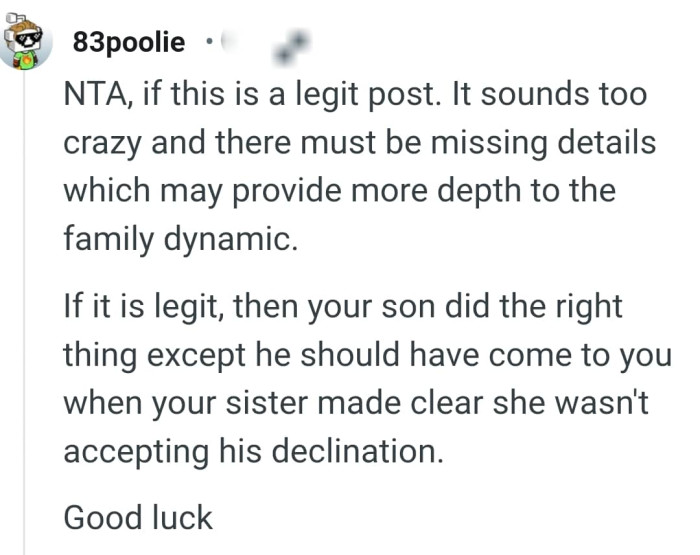
Task: Open 83poolie's Snoo avatar
Action: [24, 42]
